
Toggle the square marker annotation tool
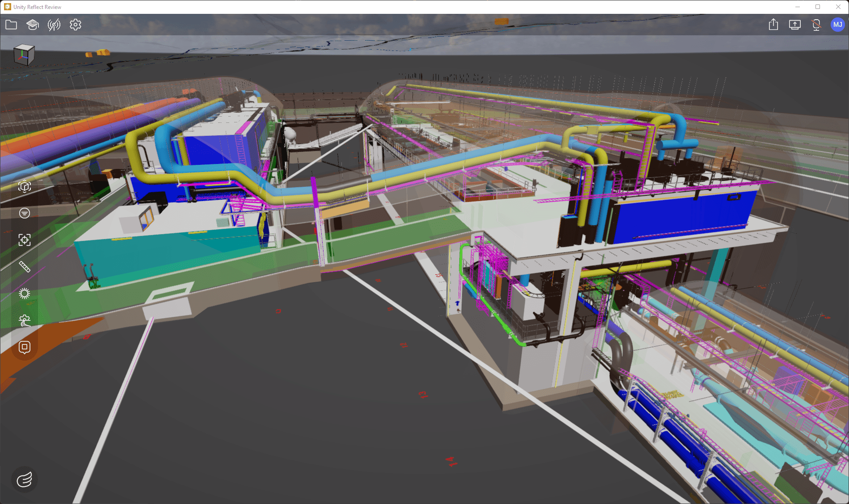pyautogui.click(x=25, y=347)
